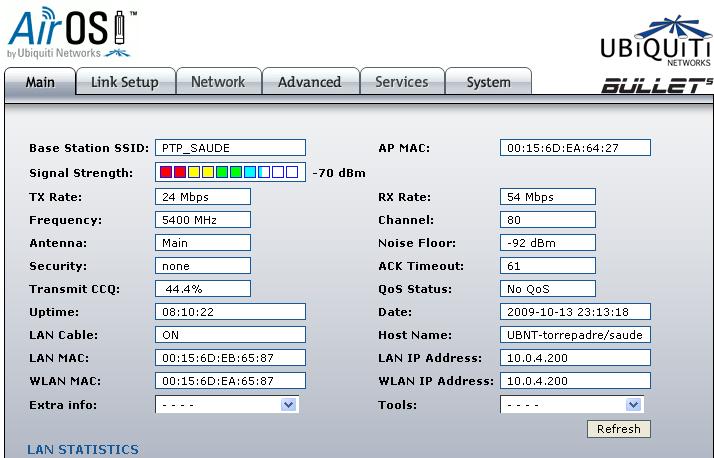Click the Transmit CCQ value 44.4%
Image resolution: width=714 pixels, height=458 pixels.
point(203,289)
